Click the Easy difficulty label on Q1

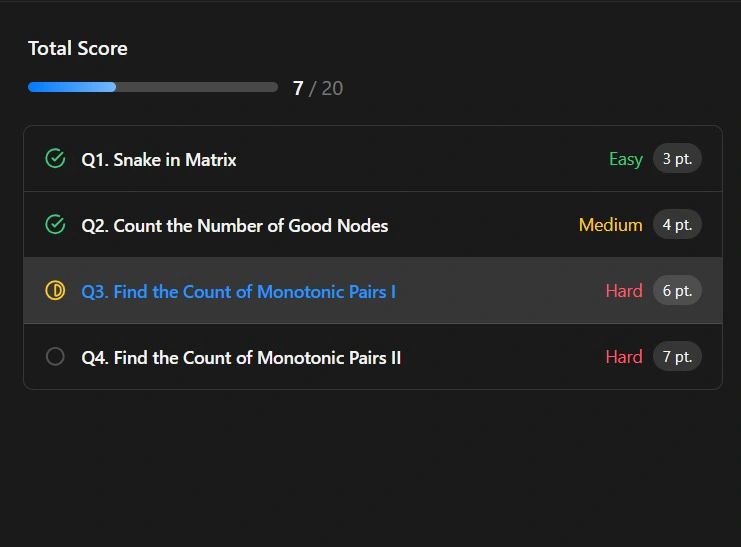coord(626,159)
